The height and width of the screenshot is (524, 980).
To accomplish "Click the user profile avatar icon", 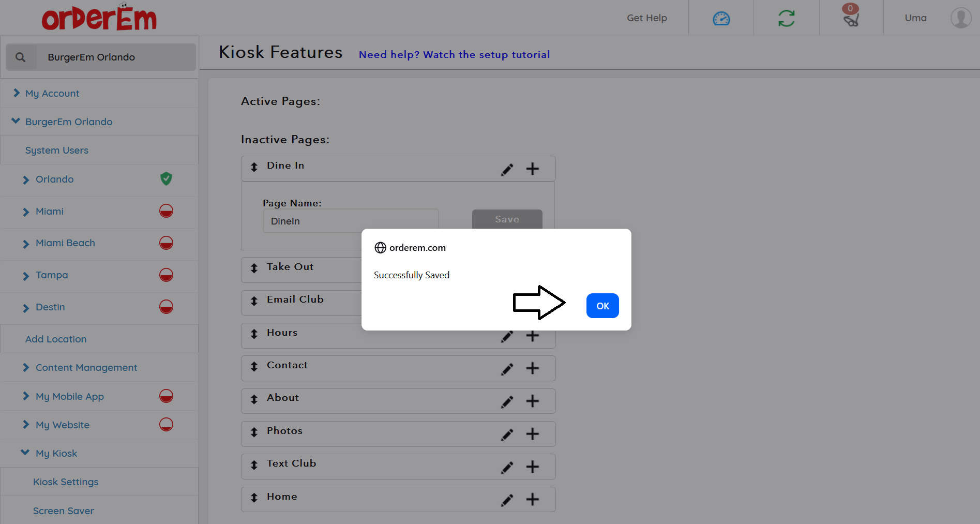I will point(960,18).
